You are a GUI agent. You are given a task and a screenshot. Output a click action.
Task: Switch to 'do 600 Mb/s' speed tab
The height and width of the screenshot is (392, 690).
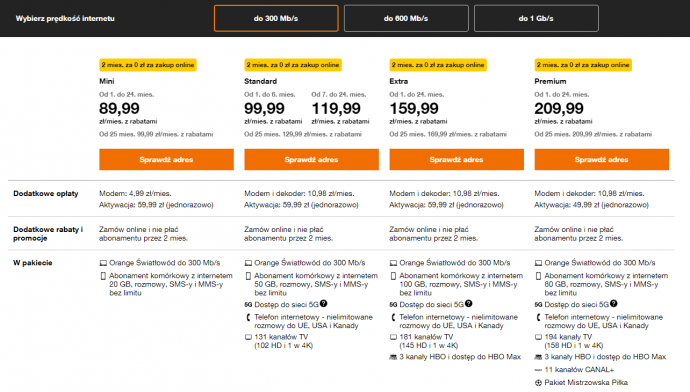click(406, 18)
